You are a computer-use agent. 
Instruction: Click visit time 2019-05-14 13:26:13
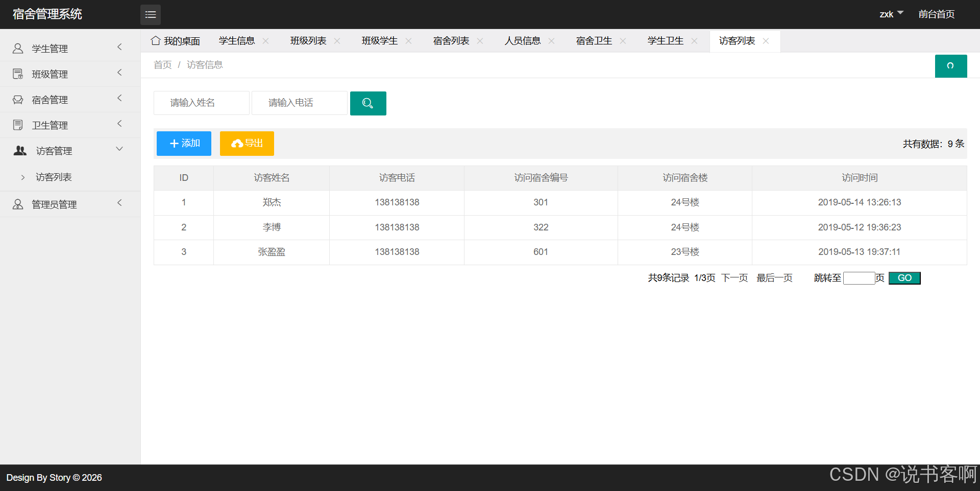(860, 202)
